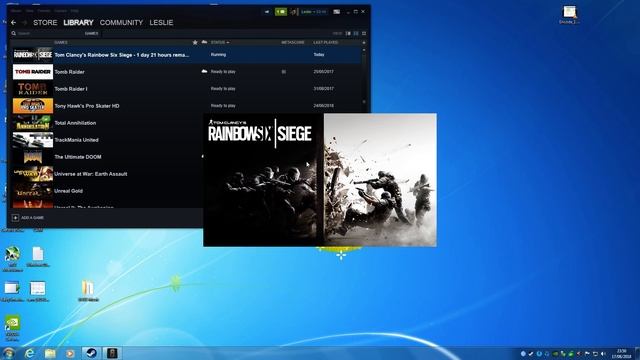Screen dimensions: 640x360
Task: Select Tony Hawk's Pro Skater HD
Action: tap(186, 106)
